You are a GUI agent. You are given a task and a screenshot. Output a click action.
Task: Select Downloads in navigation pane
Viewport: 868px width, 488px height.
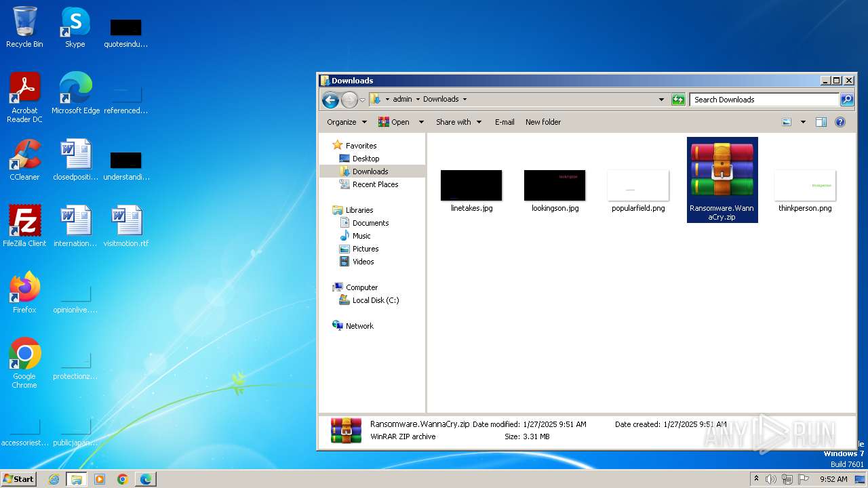coord(370,171)
